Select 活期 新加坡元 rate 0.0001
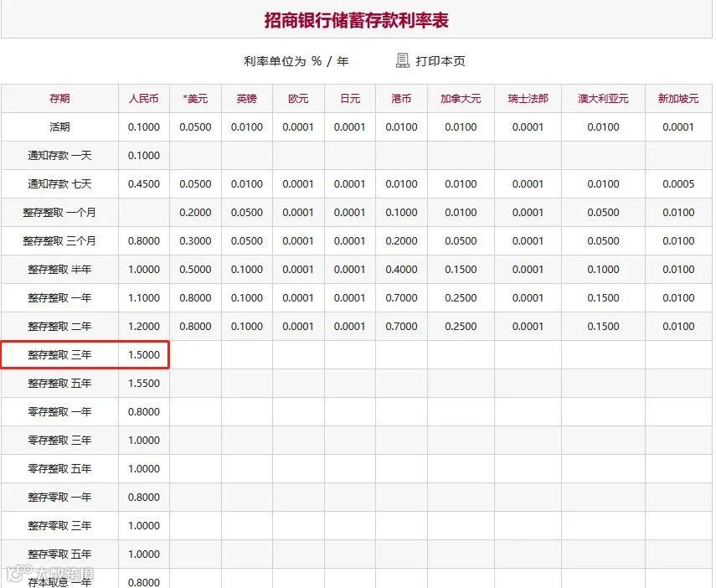The height and width of the screenshot is (588, 716). (678, 127)
